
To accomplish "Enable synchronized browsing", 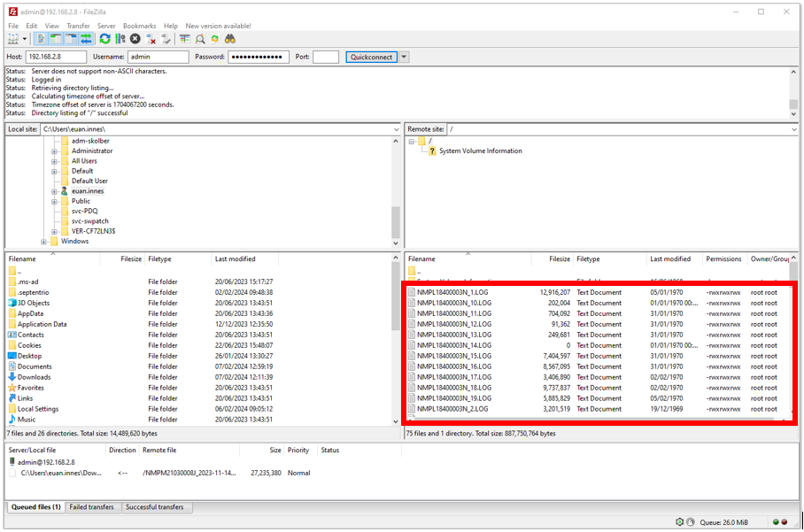I will click(x=215, y=39).
